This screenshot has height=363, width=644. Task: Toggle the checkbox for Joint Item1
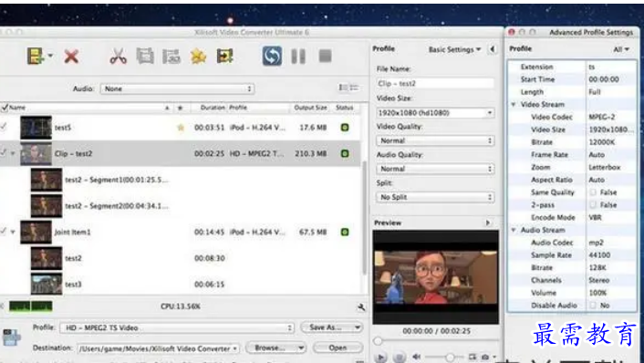[x=4, y=231]
